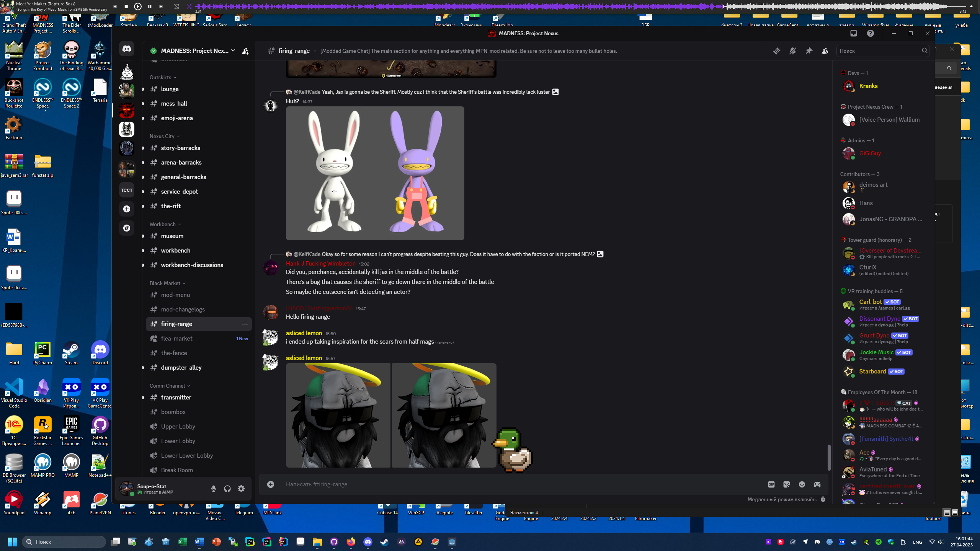Viewport: 980px width, 551px height.
Task: Open member Kranks in member list
Action: [884, 86]
